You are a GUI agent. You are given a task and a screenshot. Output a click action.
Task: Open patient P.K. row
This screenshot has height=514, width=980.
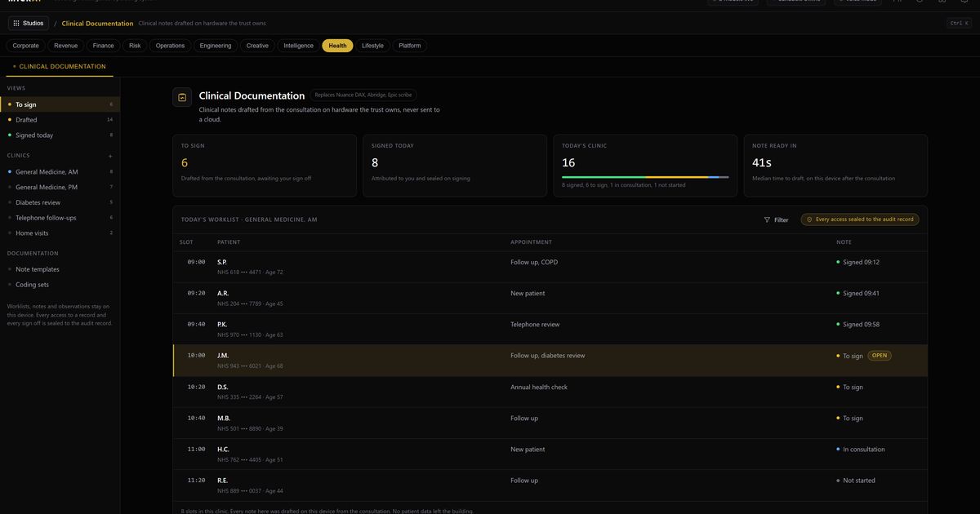[550, 329]
